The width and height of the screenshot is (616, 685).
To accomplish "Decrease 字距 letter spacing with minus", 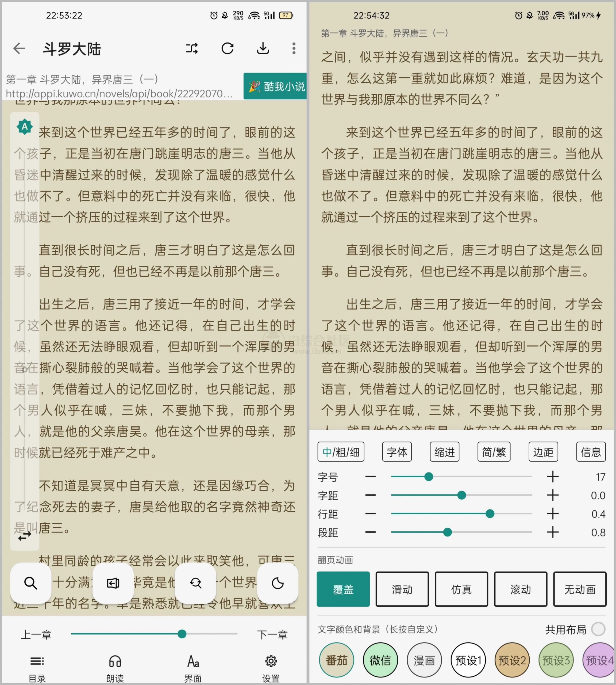I will (x=371, y=495).
